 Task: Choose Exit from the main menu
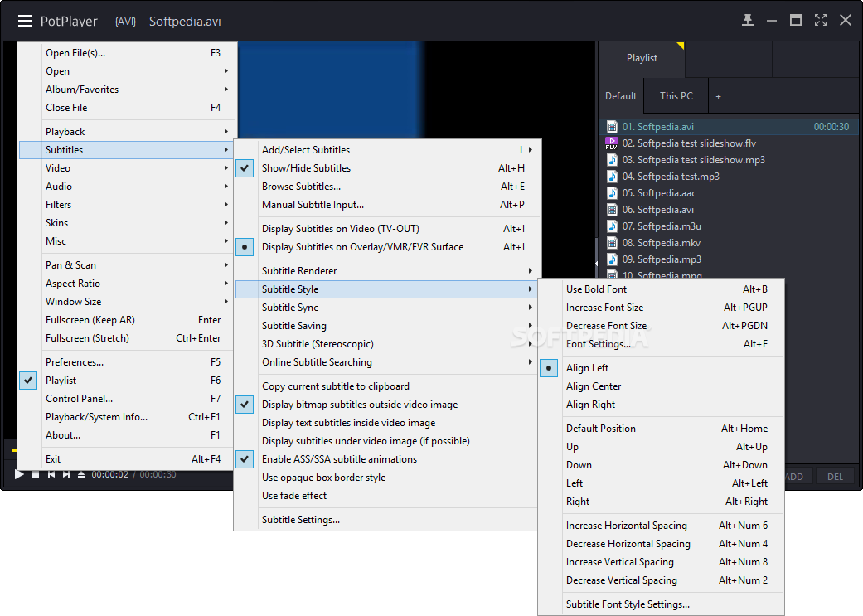click(128, 459)
